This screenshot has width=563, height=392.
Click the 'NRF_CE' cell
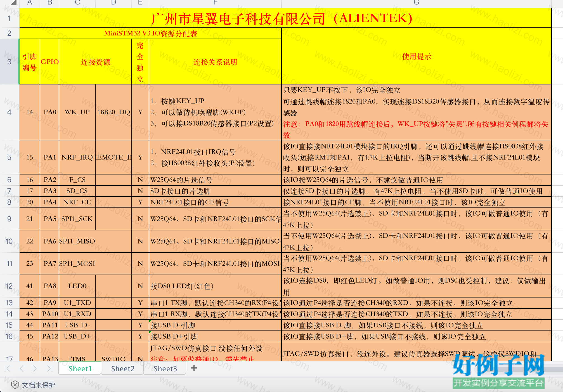point(77,202)
